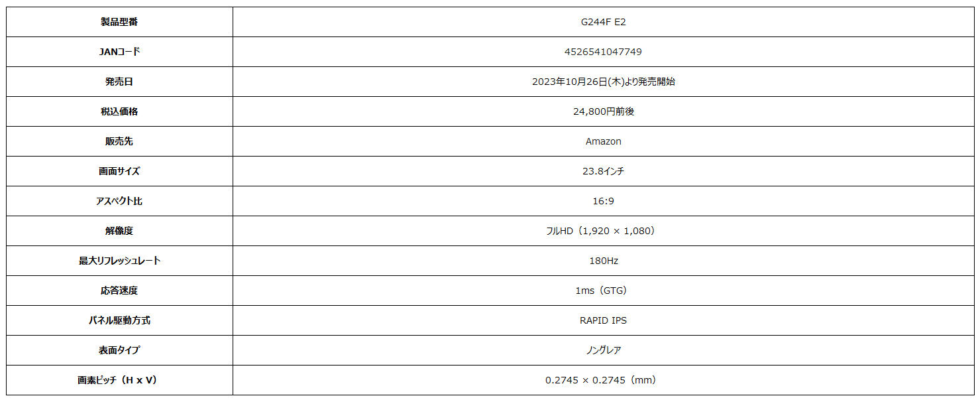Screen dimensions: 980x400
Task: Click the 製品型番 header cell
Action: point(119,22)
